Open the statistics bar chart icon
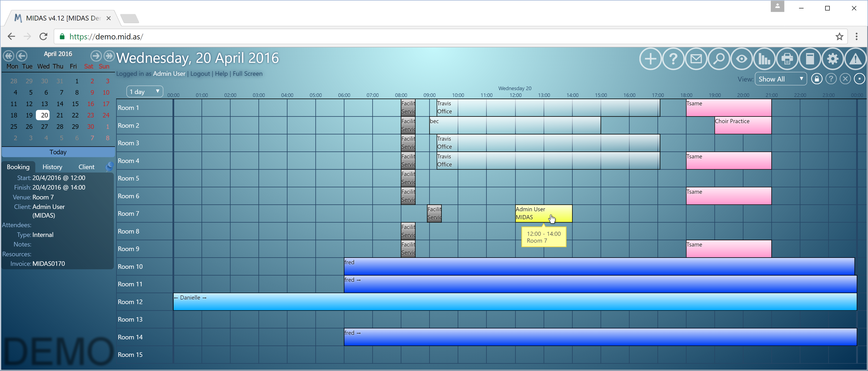This screenshot has width=868, height=371. (764, 59)
